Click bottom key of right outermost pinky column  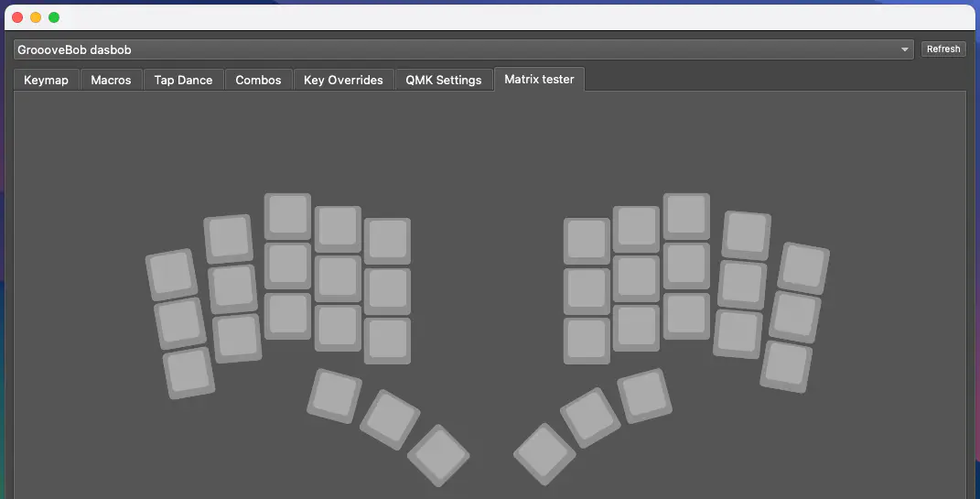[x=786, y=366]
